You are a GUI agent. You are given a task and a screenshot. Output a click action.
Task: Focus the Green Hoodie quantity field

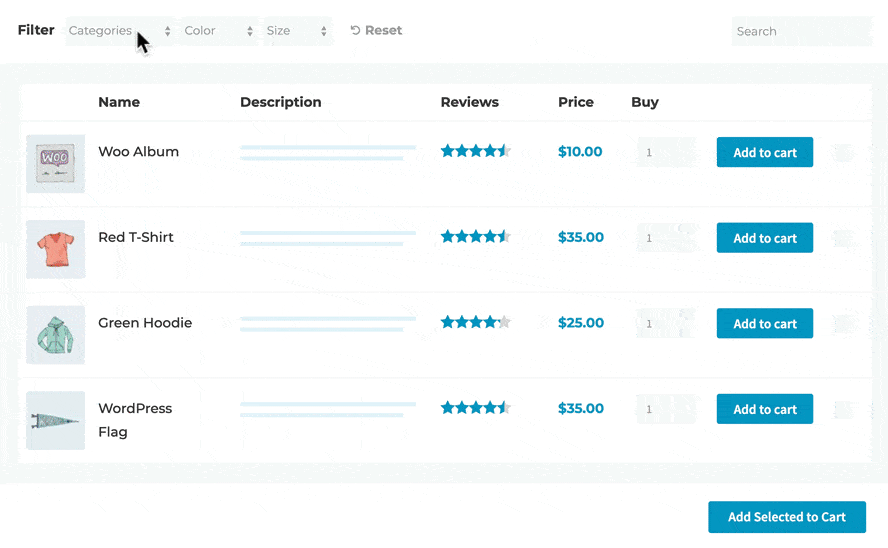[x=666, y=323]
